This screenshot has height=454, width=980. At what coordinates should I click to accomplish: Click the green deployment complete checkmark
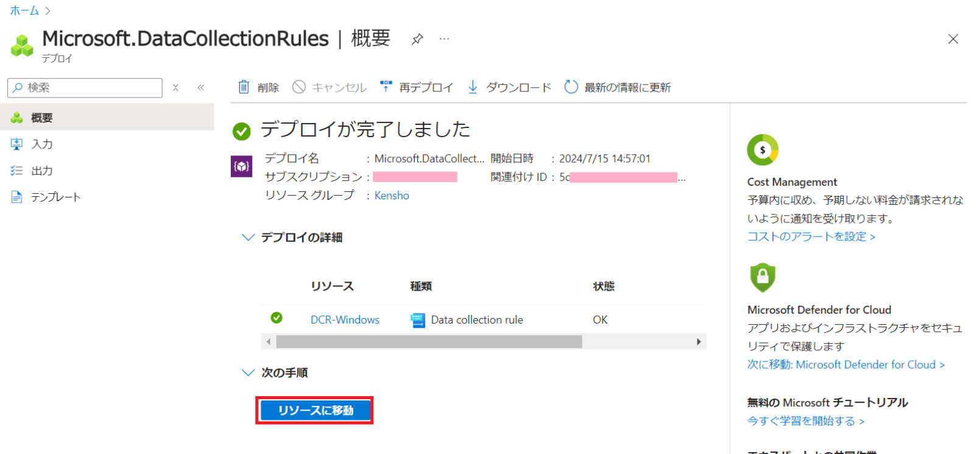click(242, 131)
